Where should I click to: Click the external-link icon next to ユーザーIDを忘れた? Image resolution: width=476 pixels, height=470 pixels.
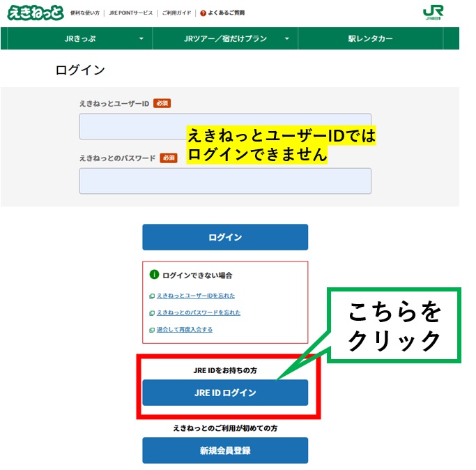[x=152, y=296]
